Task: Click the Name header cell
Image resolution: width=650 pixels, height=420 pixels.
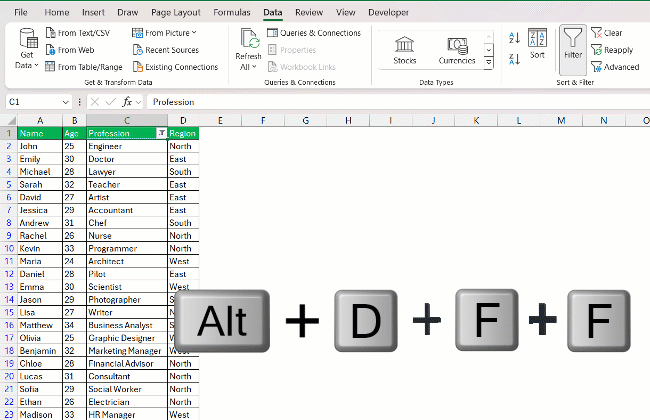Action: (40, 134)
